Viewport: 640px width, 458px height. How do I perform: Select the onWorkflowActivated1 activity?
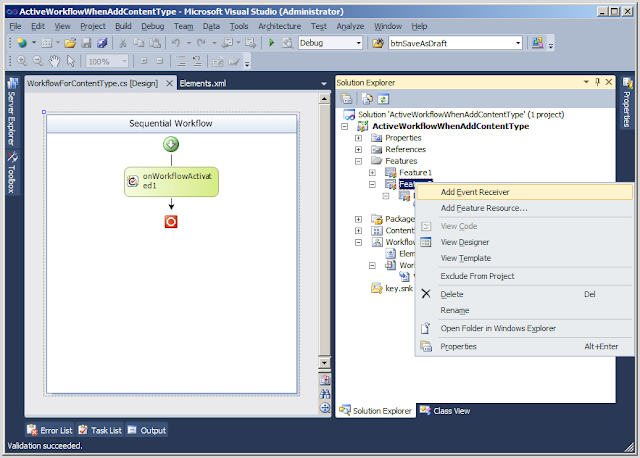coord(171,182)
